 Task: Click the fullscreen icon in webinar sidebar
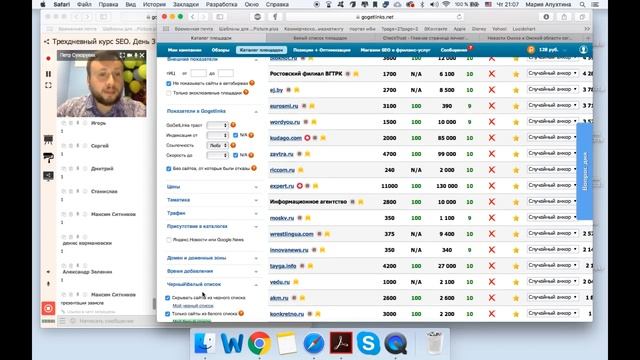48,85
